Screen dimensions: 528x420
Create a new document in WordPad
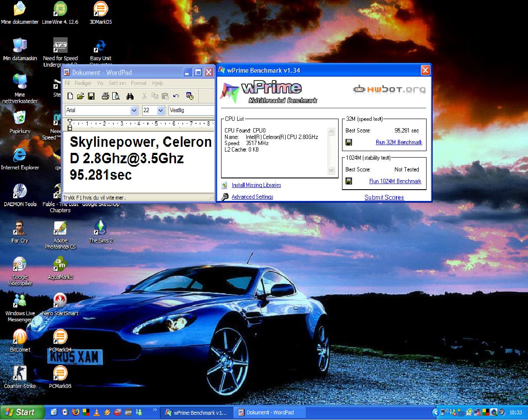coord(70,96)
